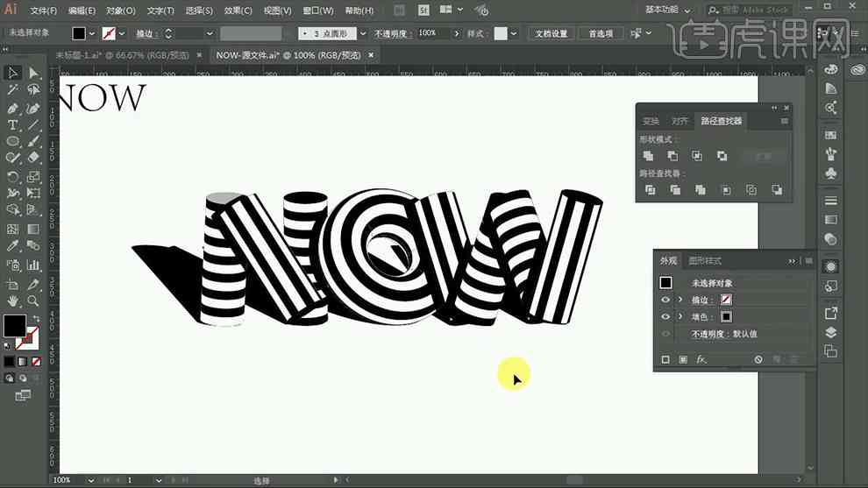Select the Magic Wand tool
868x488 pixels.
[x=13, y=89]
